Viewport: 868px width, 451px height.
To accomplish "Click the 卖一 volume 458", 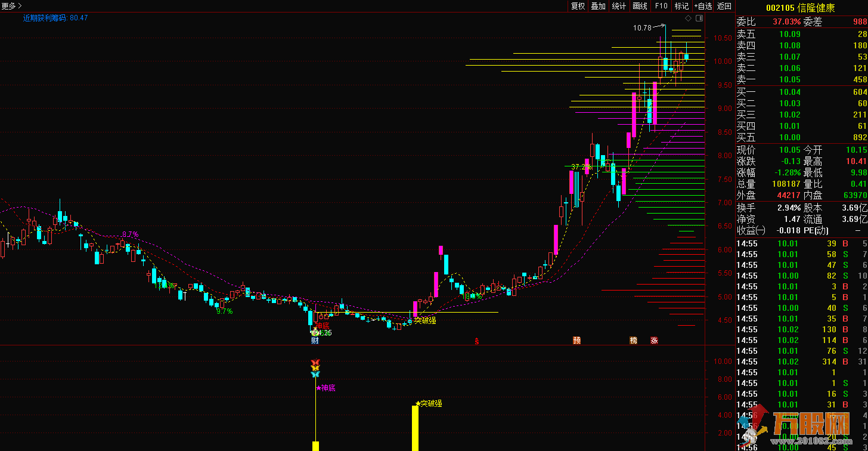I will pos(860,79).
